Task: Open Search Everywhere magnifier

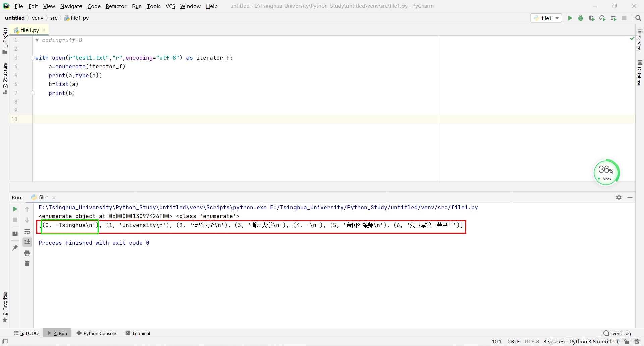Action: click(x=638, y=18)
